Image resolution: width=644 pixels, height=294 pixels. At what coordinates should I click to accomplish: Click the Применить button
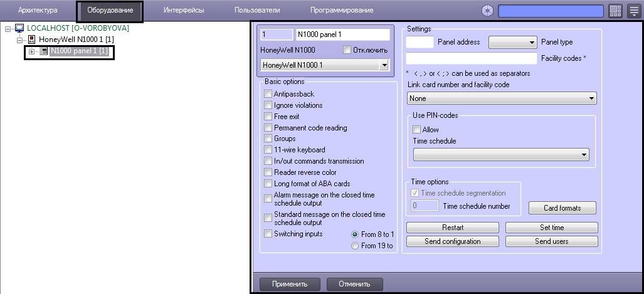point(289,284)
